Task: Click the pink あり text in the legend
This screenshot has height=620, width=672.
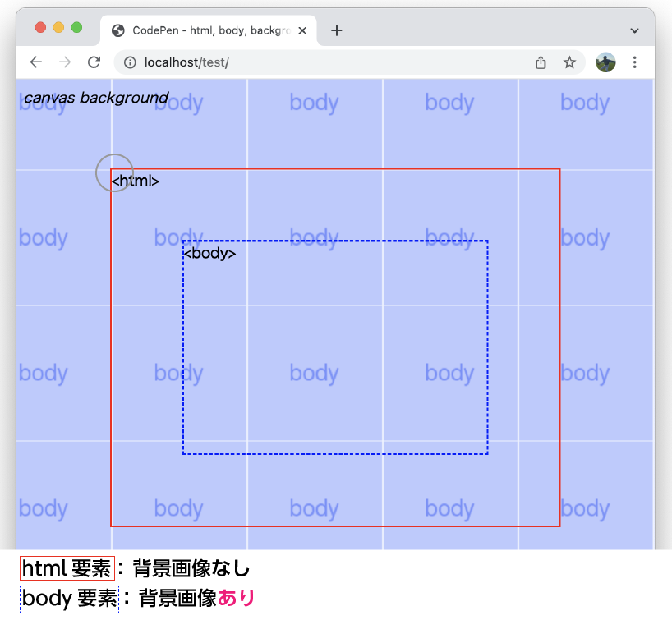Action: point(238,599)
